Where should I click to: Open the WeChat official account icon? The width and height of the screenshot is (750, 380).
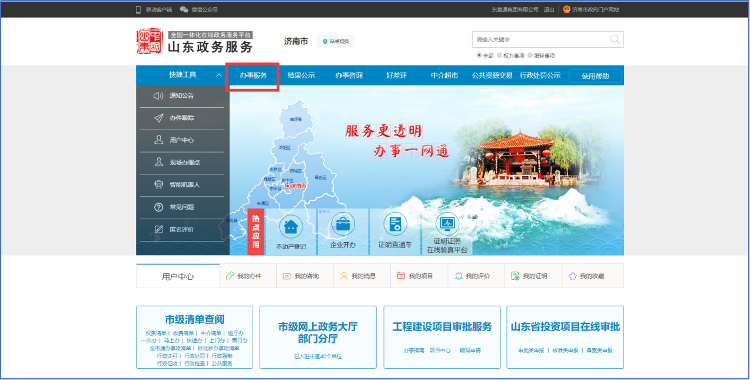tap(184, 9)
